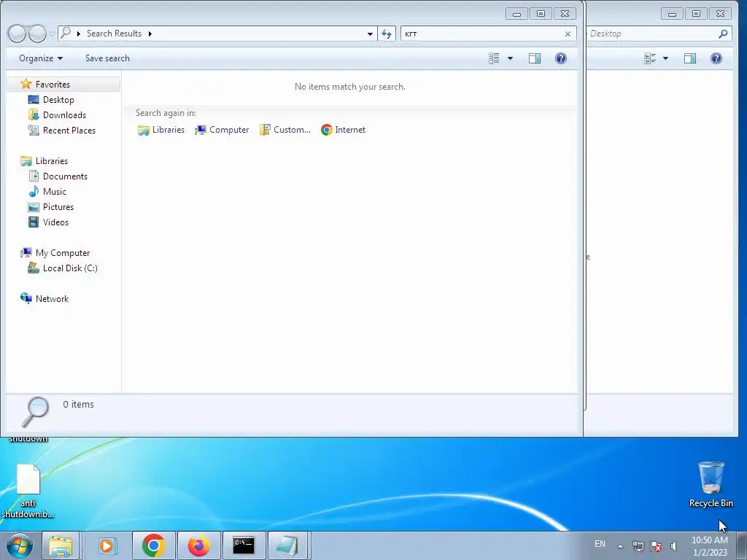Choose Custom search location
The image size is (747, 560).
pyautogui.click(x=285, y=130)
